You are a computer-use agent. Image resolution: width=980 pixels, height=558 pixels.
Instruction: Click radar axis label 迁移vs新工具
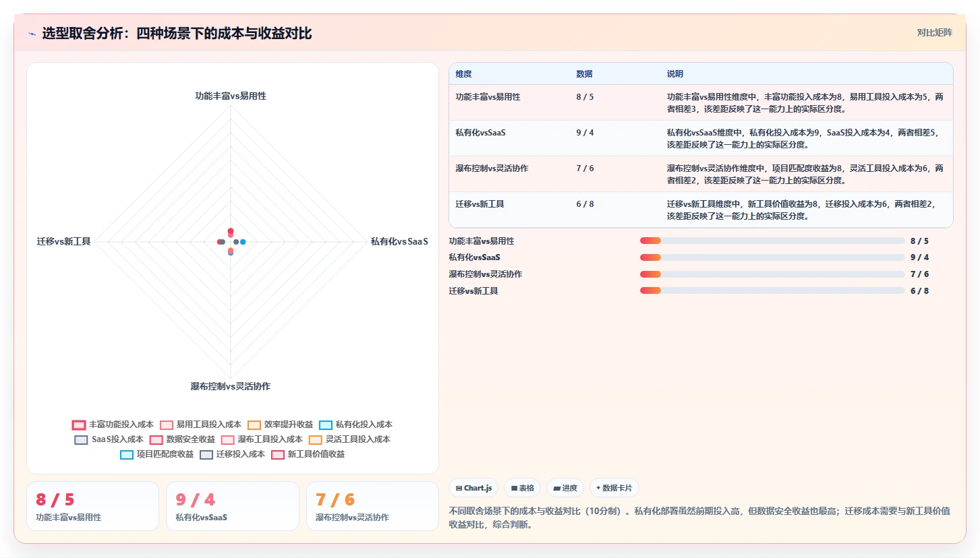(64, 241)
